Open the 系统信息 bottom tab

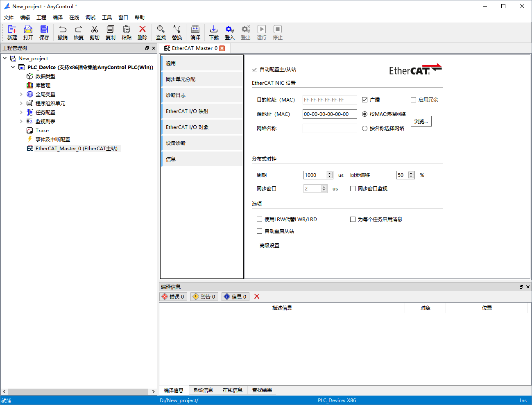[203, 390]
